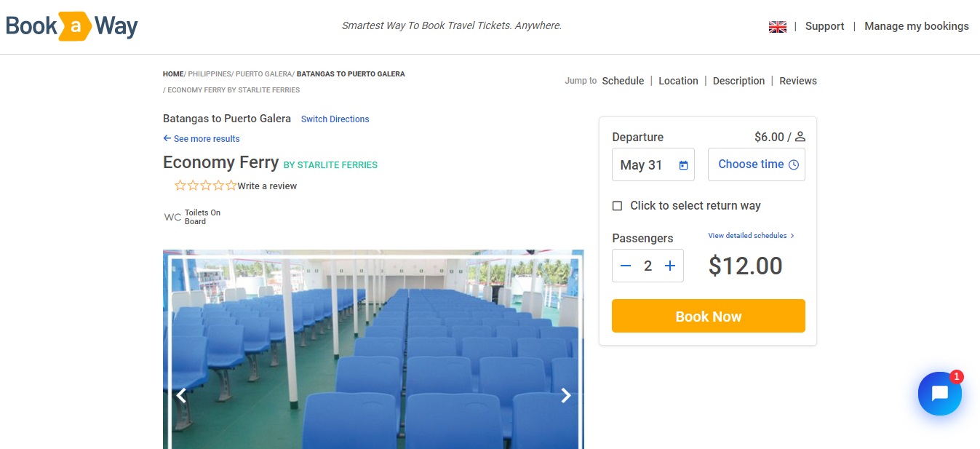The width and height of the screenshot is (980, 449).
Task: Open the chat bubble widget
Action: click(939, 394)
